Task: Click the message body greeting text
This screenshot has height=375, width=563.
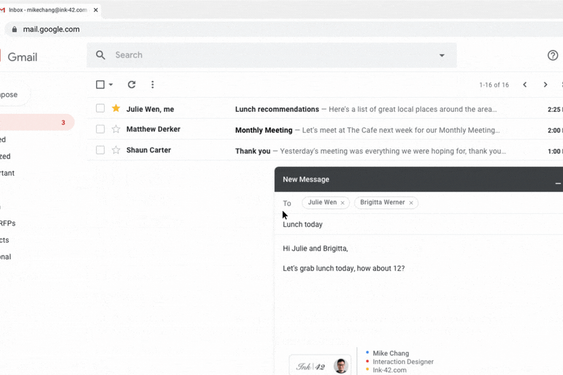Action: (x=315, y=249)
